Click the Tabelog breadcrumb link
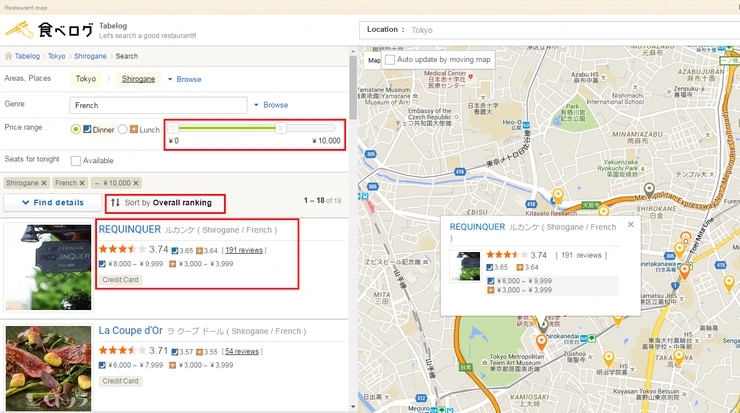 [x=27, y=56]
